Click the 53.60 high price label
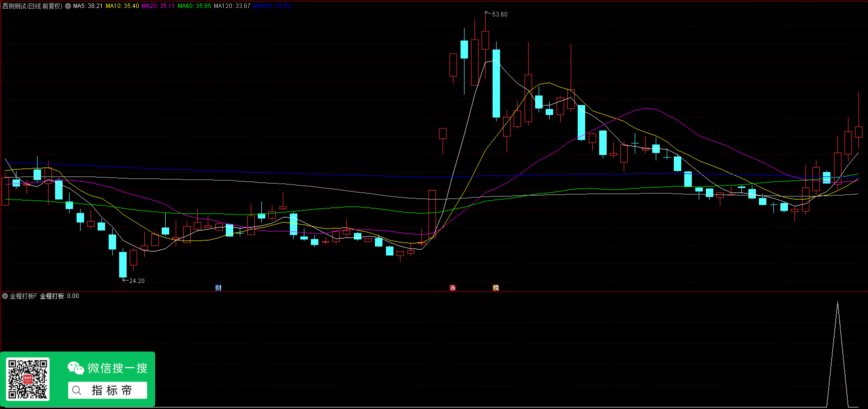 coord(500,14)
